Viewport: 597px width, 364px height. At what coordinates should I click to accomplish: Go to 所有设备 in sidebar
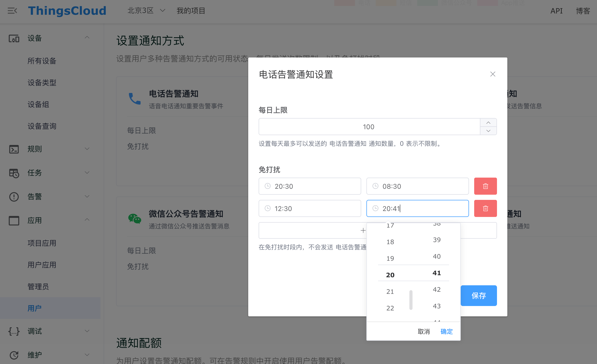(42, 61)
